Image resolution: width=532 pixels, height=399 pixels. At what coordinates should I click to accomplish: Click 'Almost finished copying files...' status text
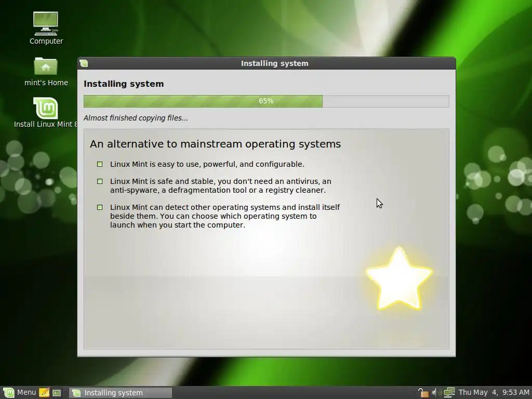(136, 118)
